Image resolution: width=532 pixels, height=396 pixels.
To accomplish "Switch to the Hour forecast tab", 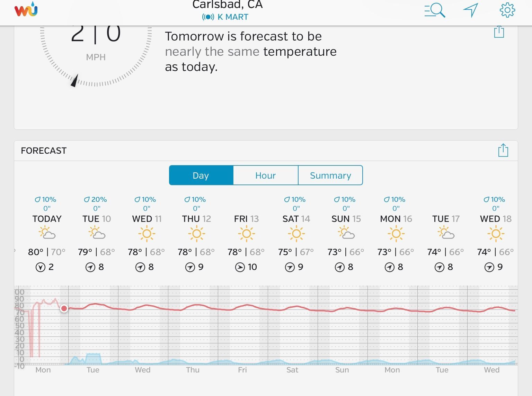I will pos(265,175).
